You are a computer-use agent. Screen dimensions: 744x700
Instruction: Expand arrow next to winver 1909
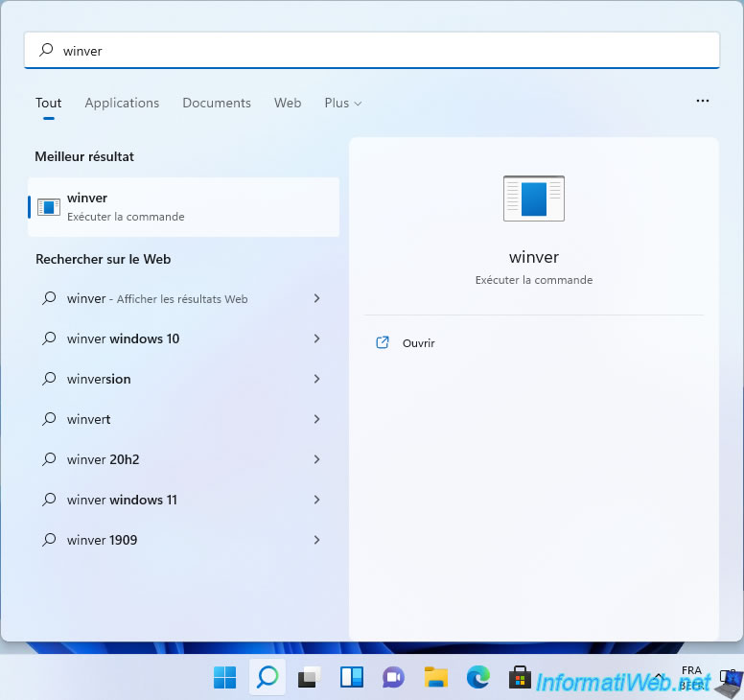(317, 540)
